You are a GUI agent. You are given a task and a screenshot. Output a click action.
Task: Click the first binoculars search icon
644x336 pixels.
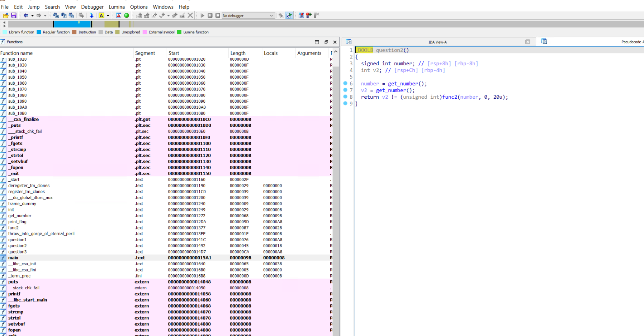pos(56,15)
